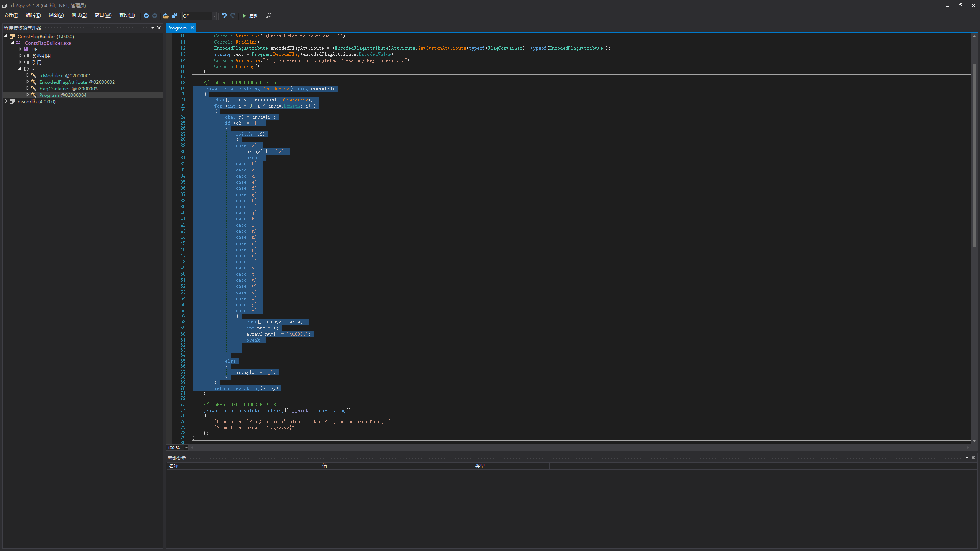Click the Undo toolbar icon
980x551 pixels.
224,16
